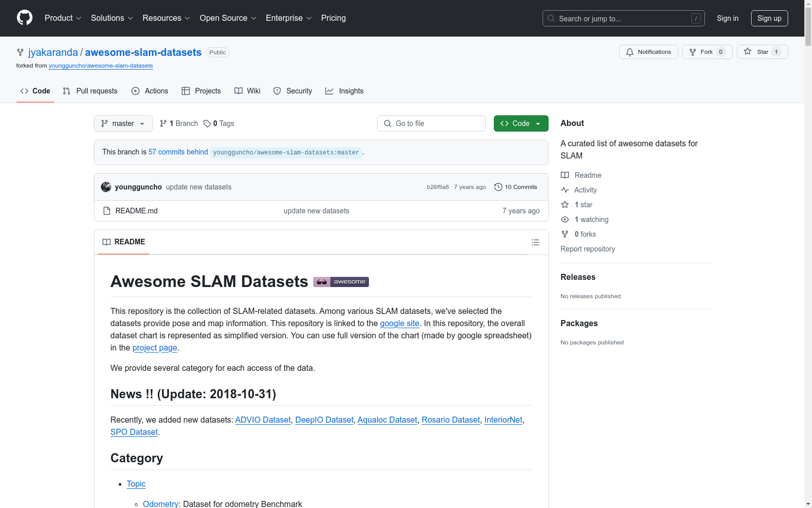Click Report repository

click(588, 249)
